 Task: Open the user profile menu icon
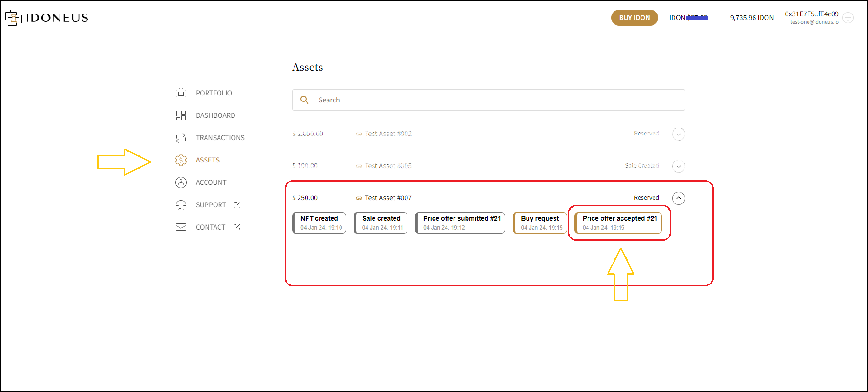[848, 18]
